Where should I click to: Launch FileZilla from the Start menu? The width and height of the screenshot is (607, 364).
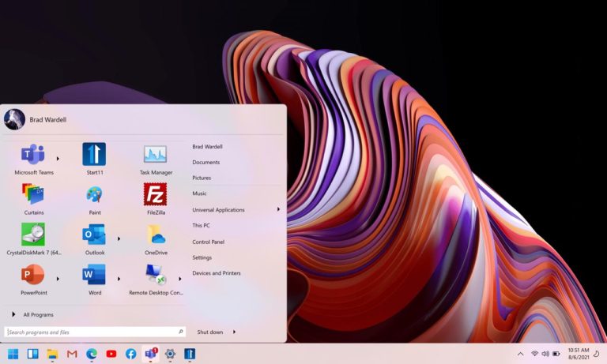pyautogui.click(x=155, y=194)
